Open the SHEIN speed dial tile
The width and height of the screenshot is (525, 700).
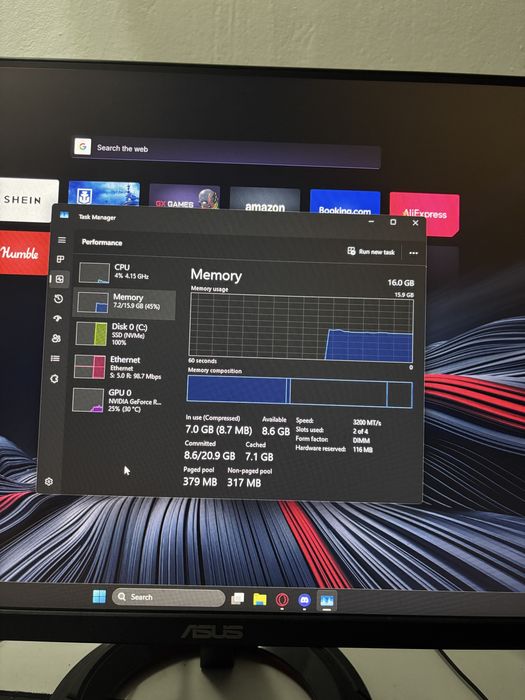pyautogui.click(x=28, y=200)
